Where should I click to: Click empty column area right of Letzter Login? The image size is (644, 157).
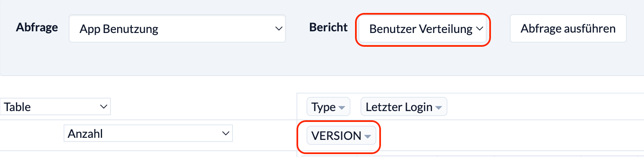click(544, 107)
